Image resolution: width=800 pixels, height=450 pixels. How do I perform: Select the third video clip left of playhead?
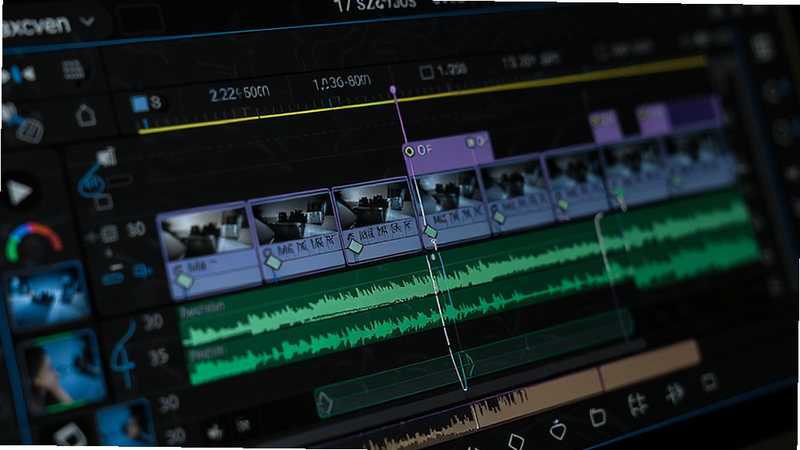pyautogui.click(x=378, y=219)
